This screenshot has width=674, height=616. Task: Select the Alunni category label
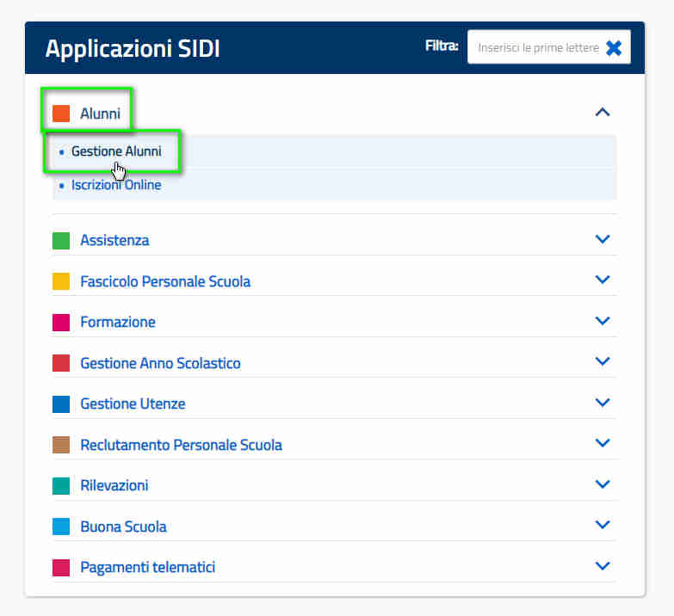tap(100, 114)
